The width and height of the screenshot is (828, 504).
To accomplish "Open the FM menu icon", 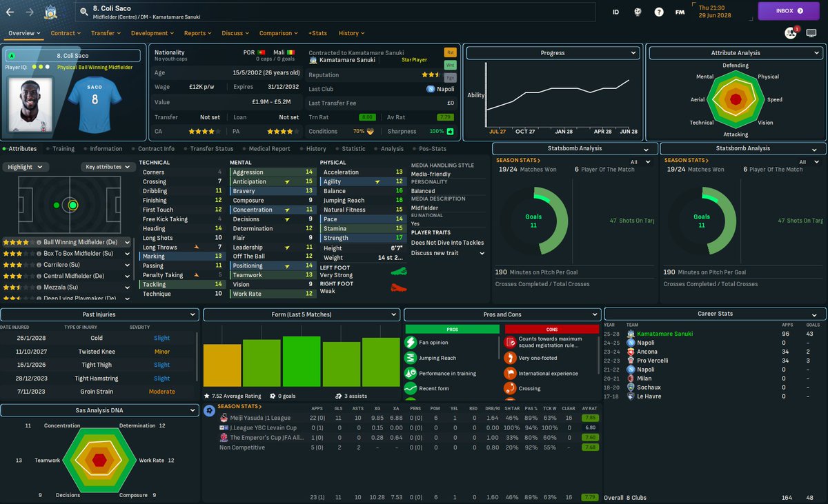I will pyautogui.click(x=680, y=12).
